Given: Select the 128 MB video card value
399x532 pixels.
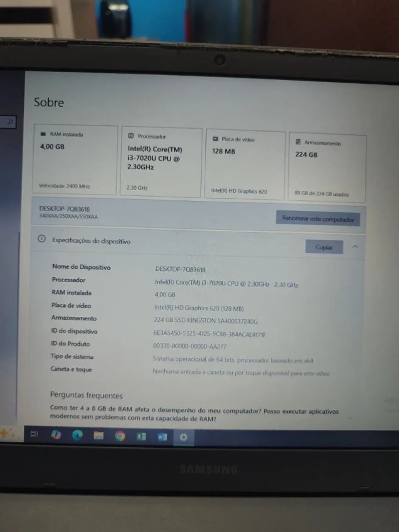Looking at the screenshot, I should [224, 151].
